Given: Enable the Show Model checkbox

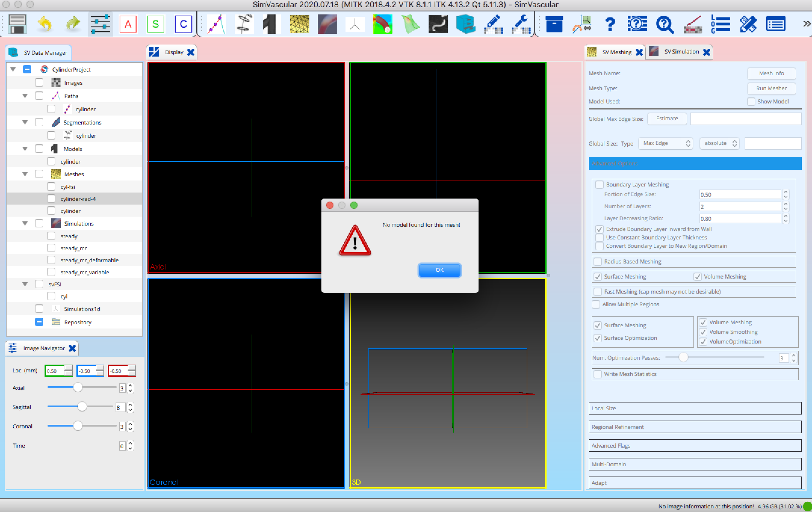Looking at the screenshot, I should (x=751, y=101).
